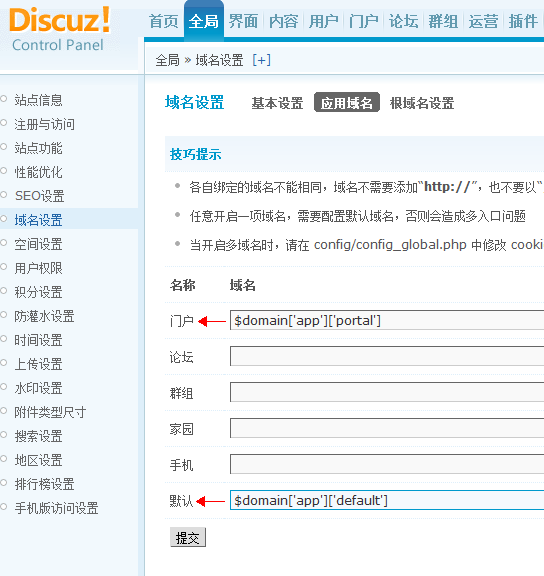The image size is (544, 576).
Task: Select the 根域名设置 sub-tab
Action: click(422, 103)
